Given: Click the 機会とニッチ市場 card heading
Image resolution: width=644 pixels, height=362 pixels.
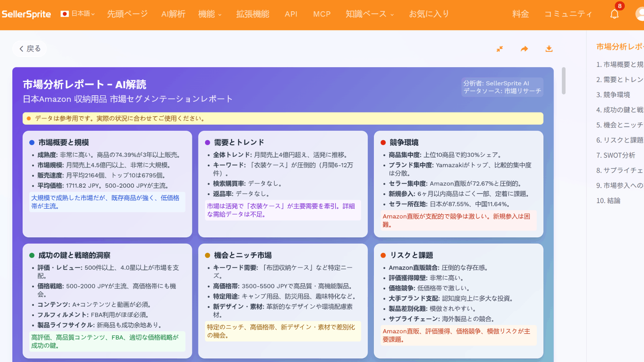Looking at the screenshot, I should click(x=243, y=255).
